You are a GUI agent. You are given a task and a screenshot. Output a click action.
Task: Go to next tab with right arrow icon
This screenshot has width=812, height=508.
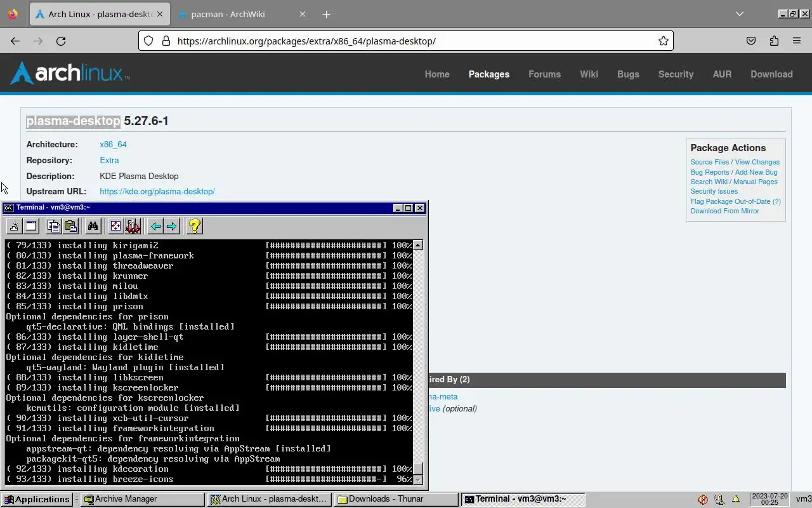[172, 226]
